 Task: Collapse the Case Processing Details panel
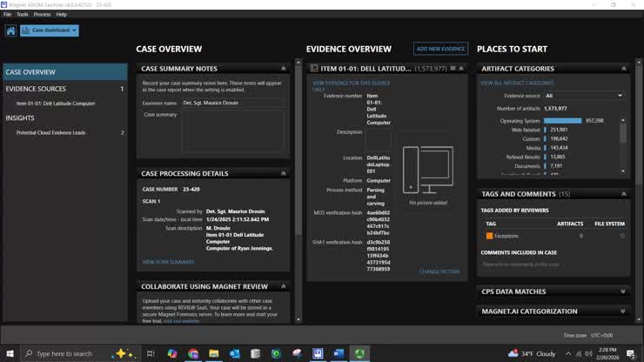tap(284, 173)
